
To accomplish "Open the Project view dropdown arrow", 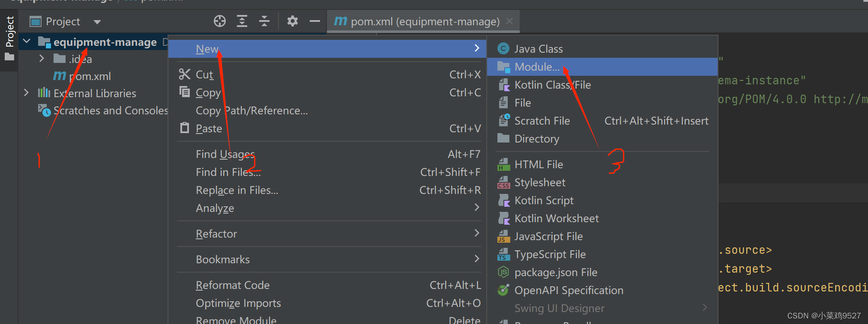I will [x=97, y=22].
